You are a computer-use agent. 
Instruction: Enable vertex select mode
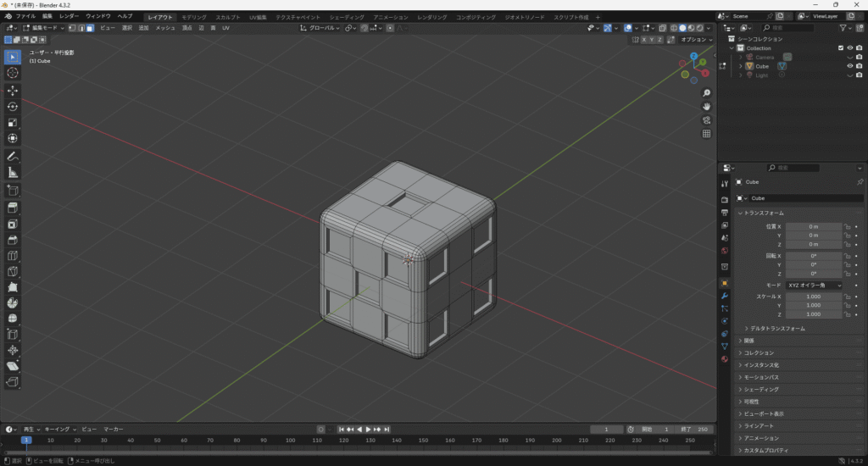tap(72, 28)
